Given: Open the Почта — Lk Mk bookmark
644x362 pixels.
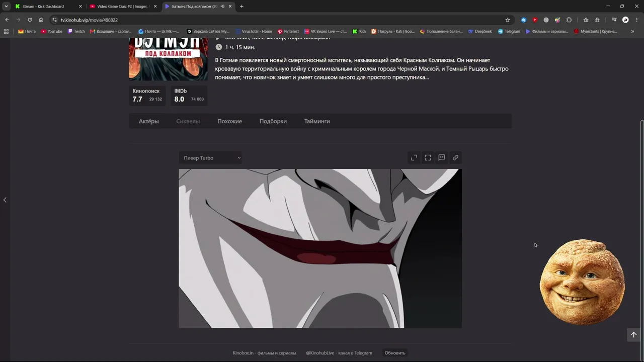Looking at the screenshot, I should 158,31.
